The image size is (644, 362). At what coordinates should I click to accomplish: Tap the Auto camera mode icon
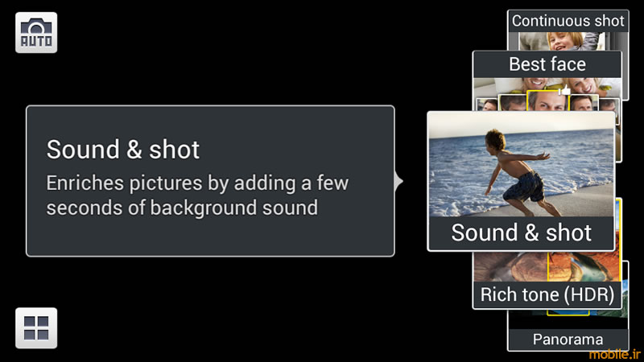[36, 32]
